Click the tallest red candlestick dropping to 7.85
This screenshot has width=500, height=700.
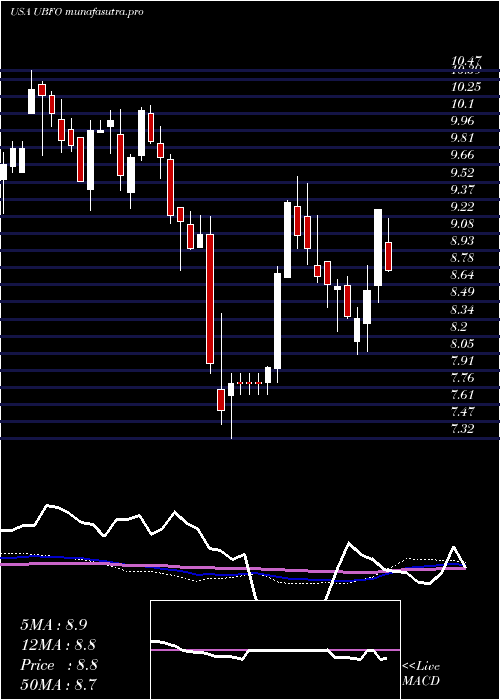[x=210, y=299]
